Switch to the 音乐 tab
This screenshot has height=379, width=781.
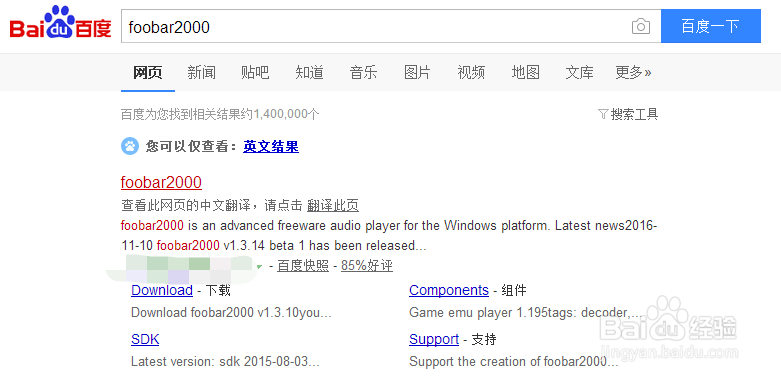[363, 73]
